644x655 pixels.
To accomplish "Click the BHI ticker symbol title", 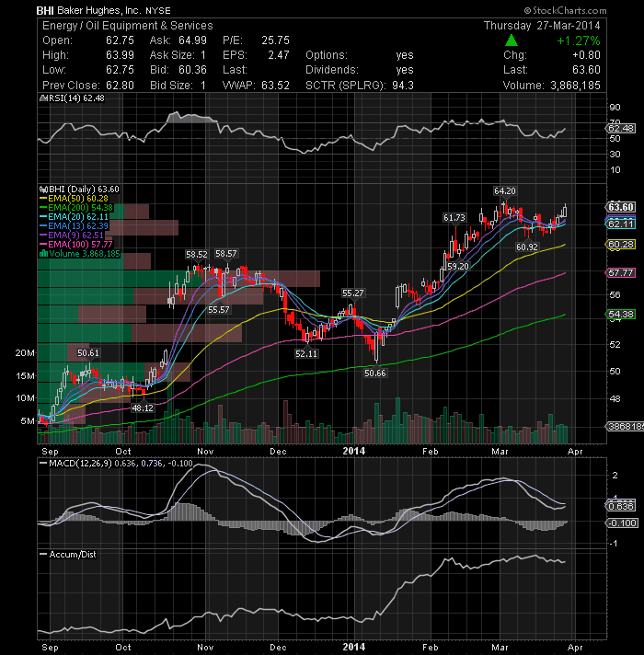I will [x=45, y=10].
